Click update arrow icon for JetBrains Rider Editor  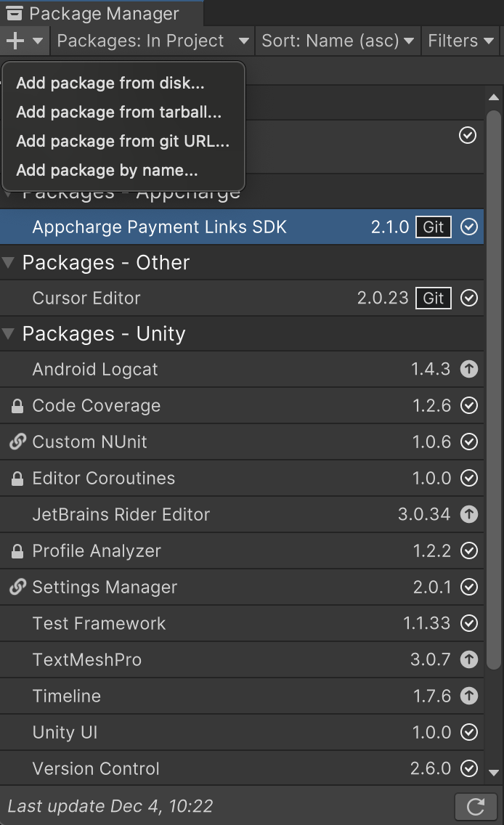[x=468, y=514]
